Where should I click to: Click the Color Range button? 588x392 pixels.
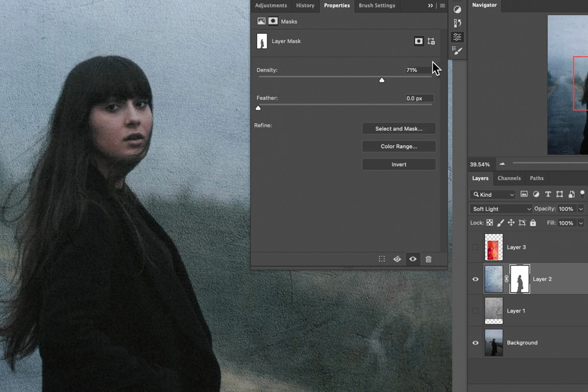pyautogui.click(x=399, y=147)
